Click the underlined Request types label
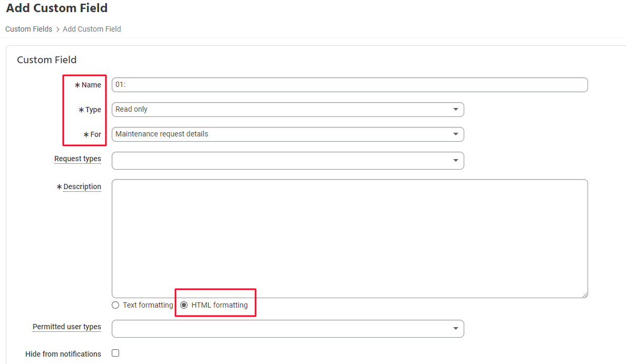This screenshot has height=364, width=626. [77, 159]
